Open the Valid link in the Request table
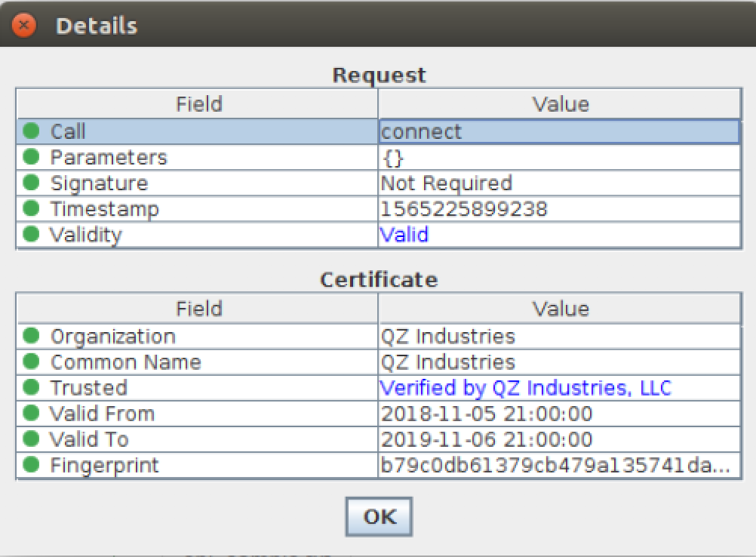Screen dimensions: 756x557 coord(404,235)
